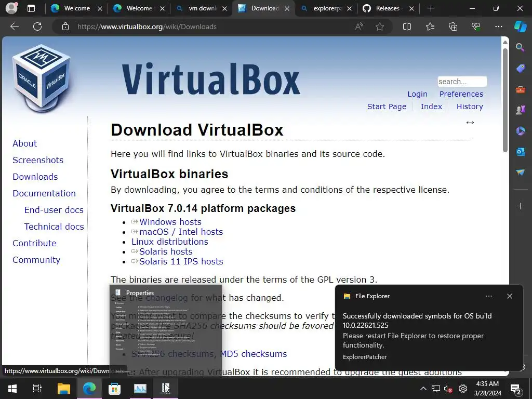Click About in left sidebar
This screenshot has height=399, width=532.
[x=25, y=143]
